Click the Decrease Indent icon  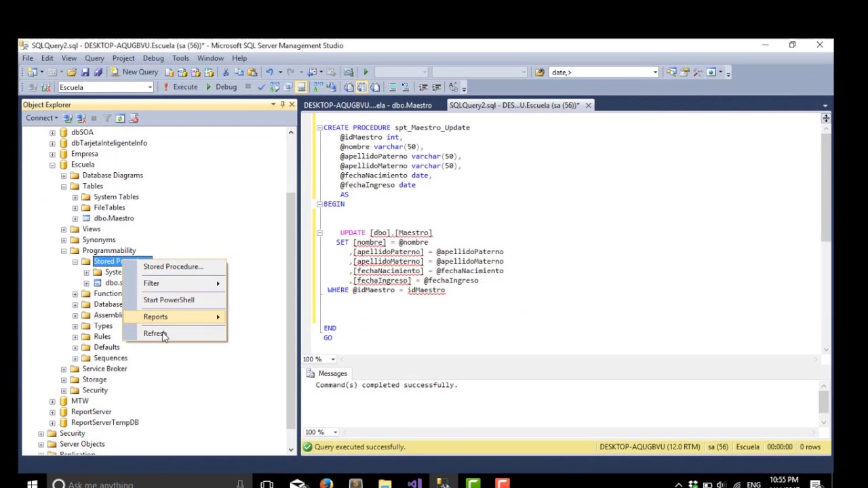click(x=422, y=87)
